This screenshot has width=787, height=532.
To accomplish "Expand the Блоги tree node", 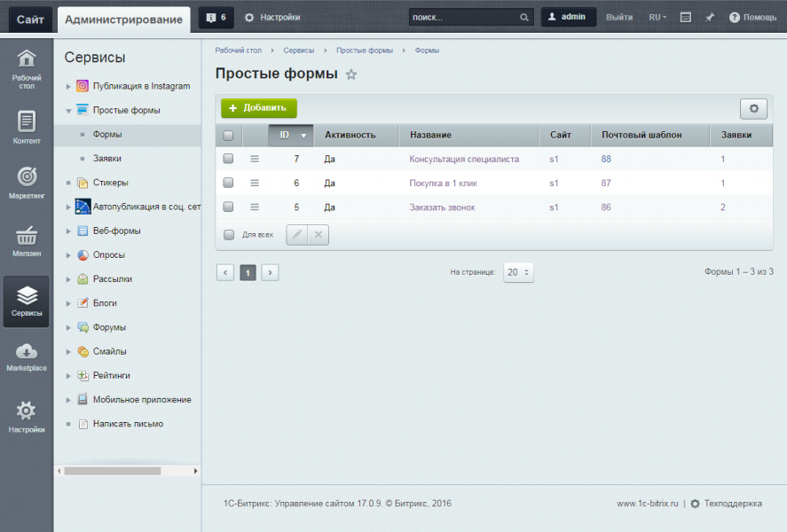I will coord(68,303).
